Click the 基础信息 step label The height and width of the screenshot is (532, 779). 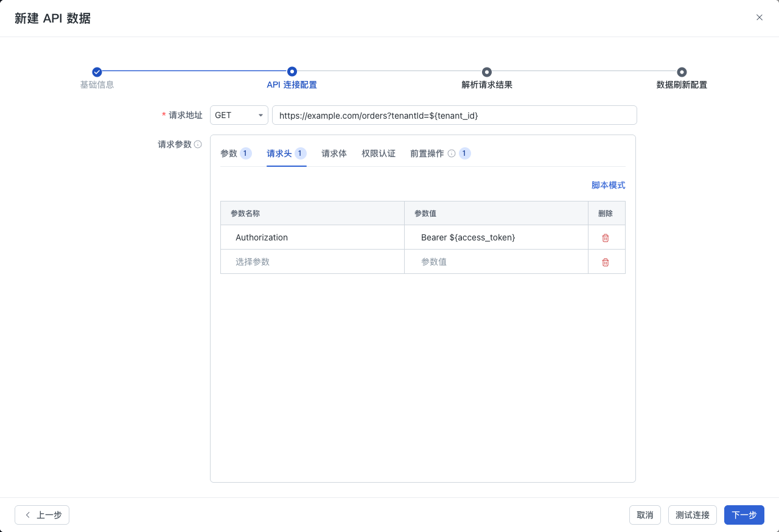tap(97, 85)
